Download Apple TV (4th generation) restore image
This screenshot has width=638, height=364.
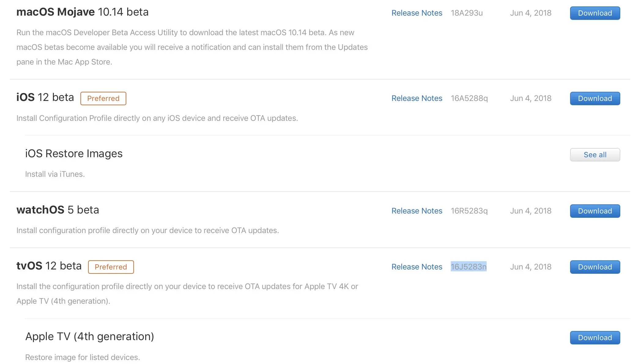(595, 338)
